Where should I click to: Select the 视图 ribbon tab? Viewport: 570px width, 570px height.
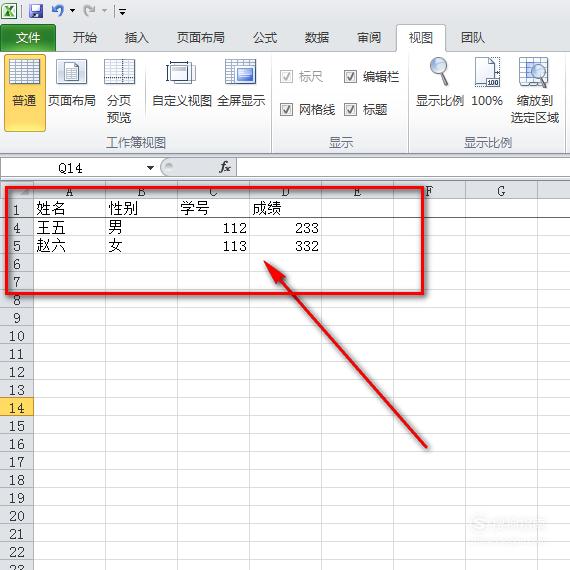(421, 38)
